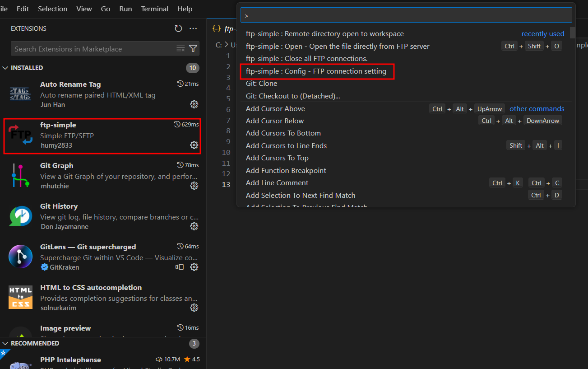
Task: Click the installed extensions count badge 10
Action: pyautogui.click(x=193, y=68)
